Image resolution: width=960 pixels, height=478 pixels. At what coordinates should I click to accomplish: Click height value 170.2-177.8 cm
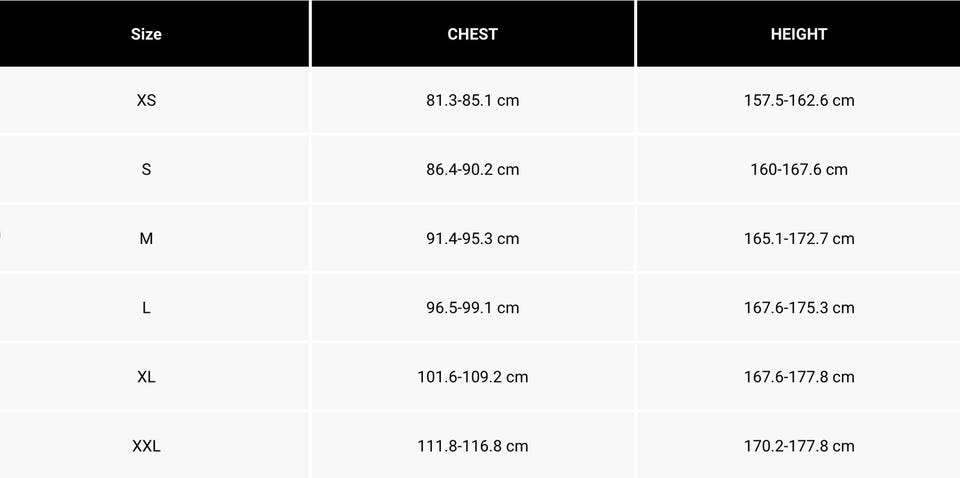click(x=799, y=446)
